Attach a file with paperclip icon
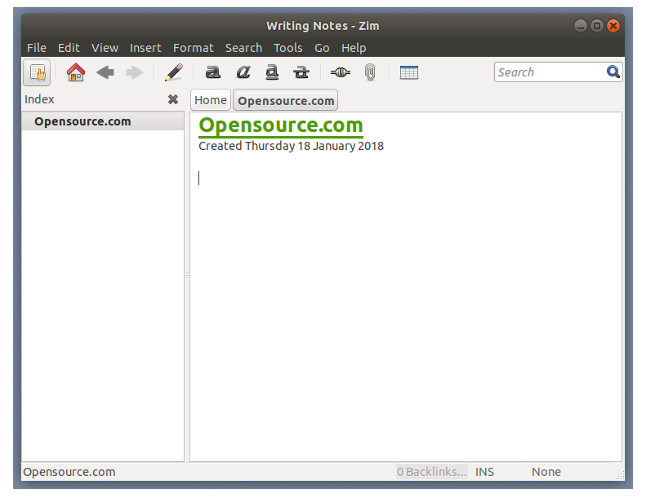 click(x=370, y=72)
